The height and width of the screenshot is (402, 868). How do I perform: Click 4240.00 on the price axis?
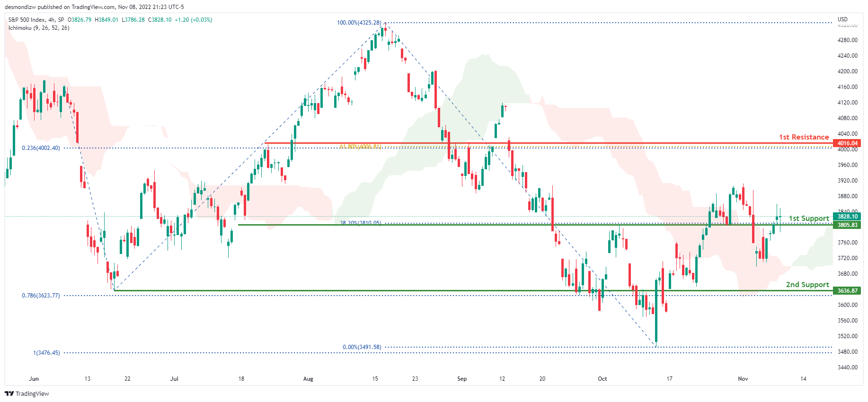848,56
